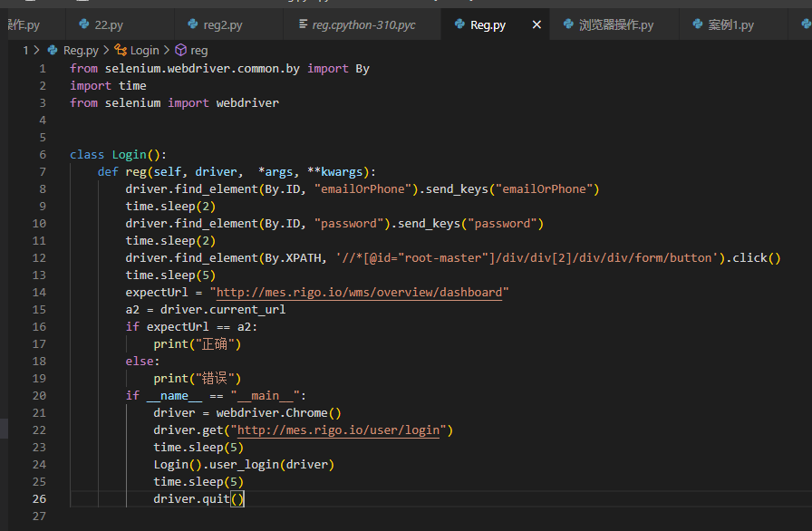The height and width of the screenshot is (531, 812).
Task: Open the partially visible 作.py tab
Action: click(x=23, y=24)
